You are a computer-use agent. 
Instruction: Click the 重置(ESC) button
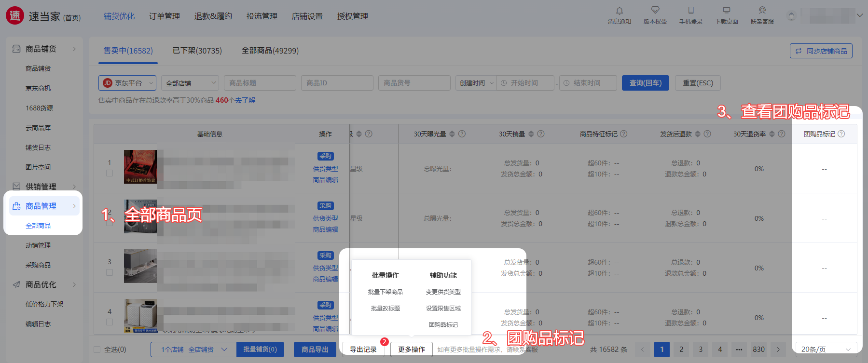[698, 83]
